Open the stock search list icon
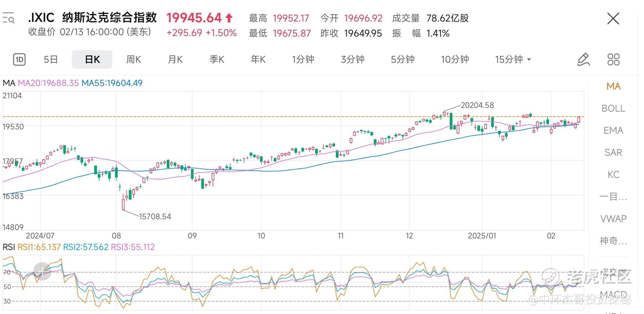This screenshot has width=644, height=314. (x=8, y=18)
